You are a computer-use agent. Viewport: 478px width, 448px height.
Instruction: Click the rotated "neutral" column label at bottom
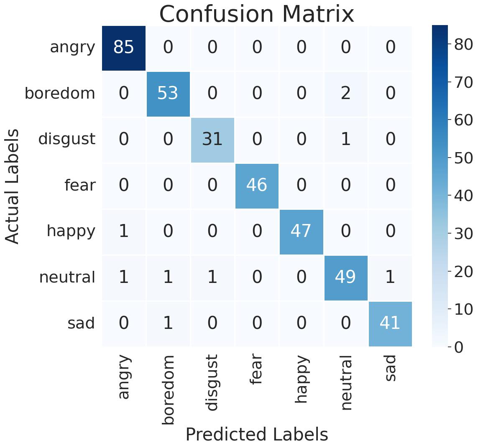click(x=346, y=382)
